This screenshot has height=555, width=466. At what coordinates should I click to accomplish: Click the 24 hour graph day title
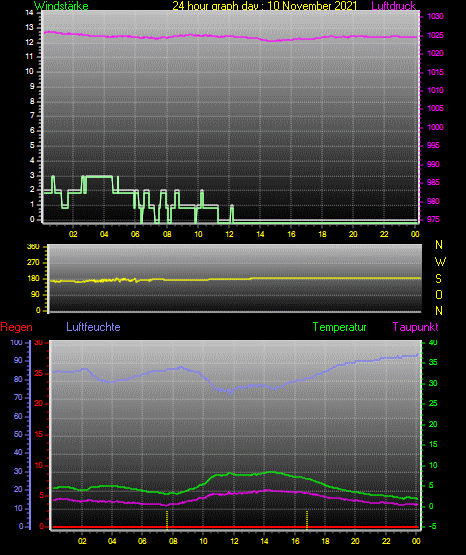coord(265,6)
